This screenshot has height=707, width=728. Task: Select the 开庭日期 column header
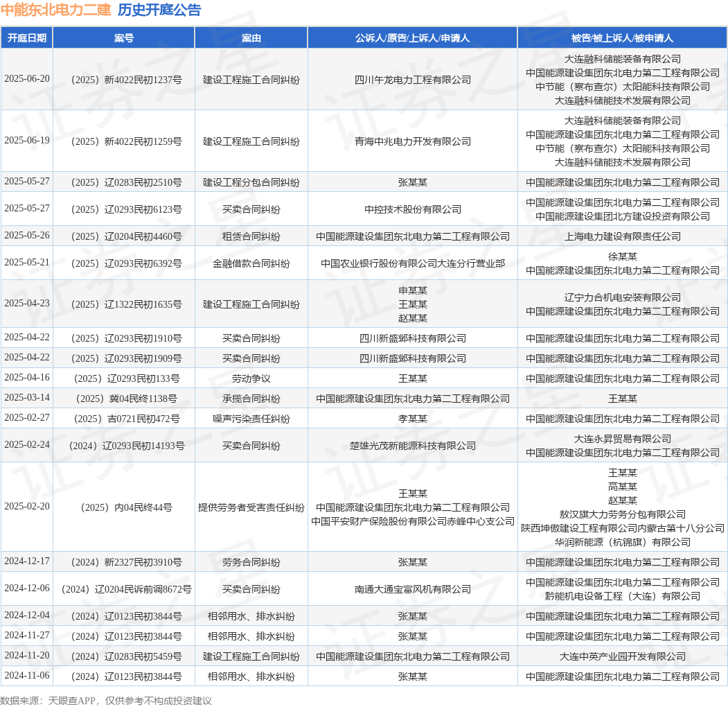coord(27,38)
